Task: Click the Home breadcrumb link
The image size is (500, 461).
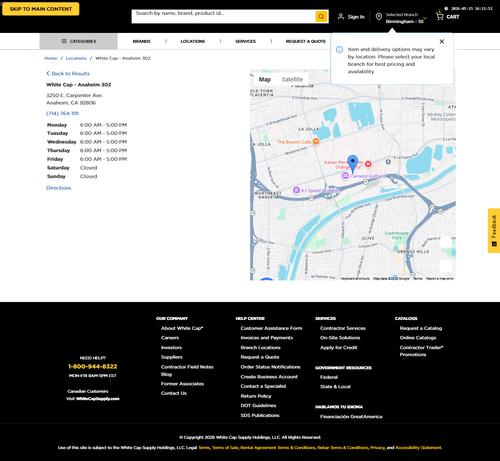Action: 51,58
